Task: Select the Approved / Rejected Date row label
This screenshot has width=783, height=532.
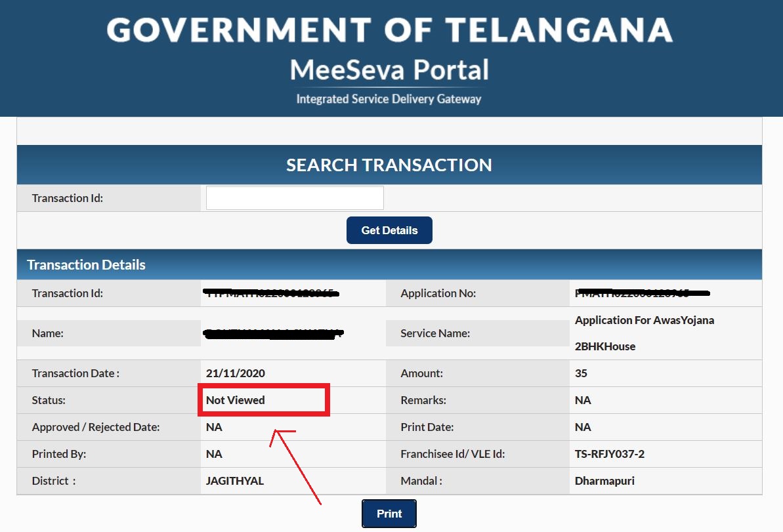Action: 95,426
